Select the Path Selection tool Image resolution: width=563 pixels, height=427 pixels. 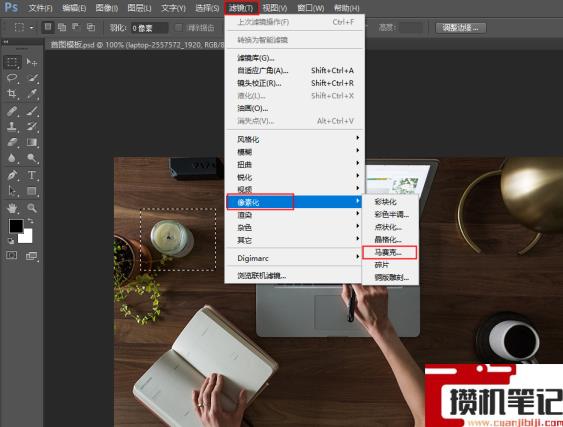click(x=12, y=191)
